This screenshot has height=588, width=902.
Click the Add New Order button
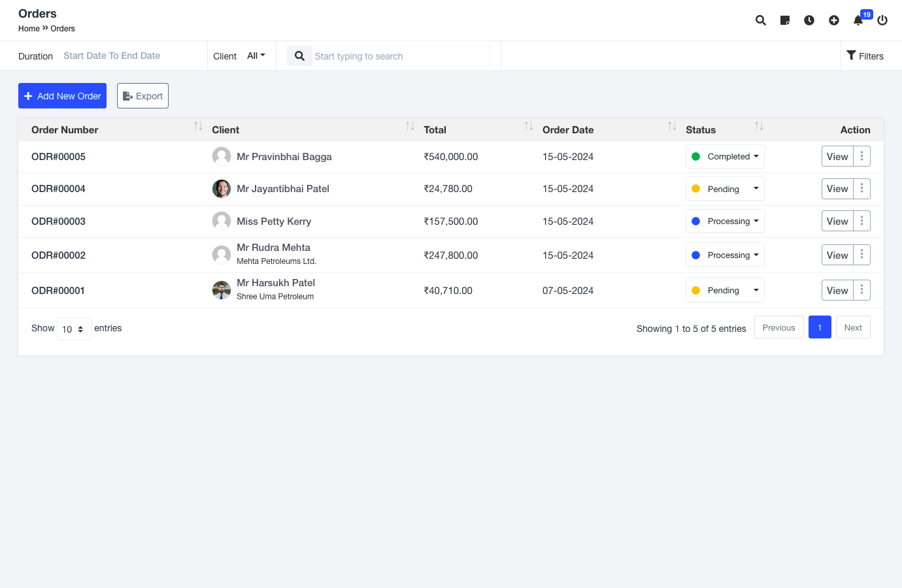pyautogui.click(x=62, y=96)
